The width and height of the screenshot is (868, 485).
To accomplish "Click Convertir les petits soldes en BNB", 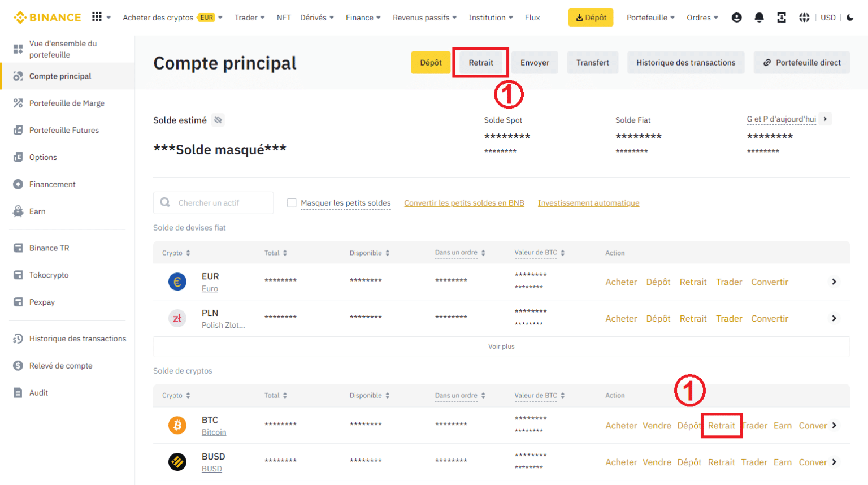I will pyautogui.click(x=464, y=203).
